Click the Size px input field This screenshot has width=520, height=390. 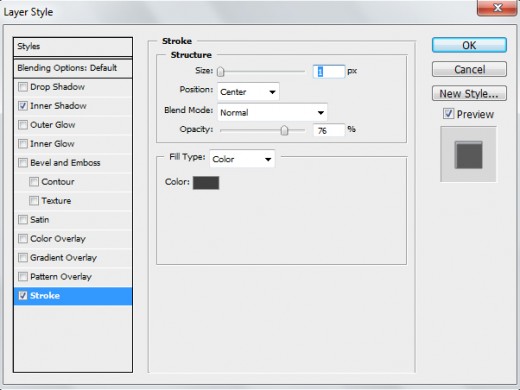coord(329,72)
